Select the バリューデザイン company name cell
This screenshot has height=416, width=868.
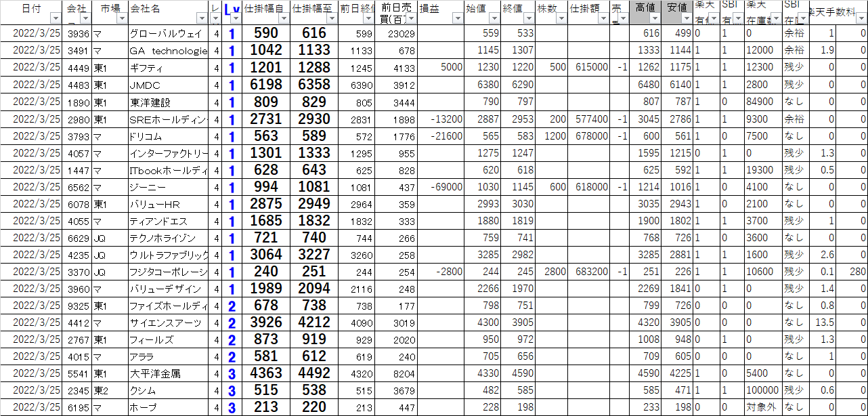(x=168, y=289)
